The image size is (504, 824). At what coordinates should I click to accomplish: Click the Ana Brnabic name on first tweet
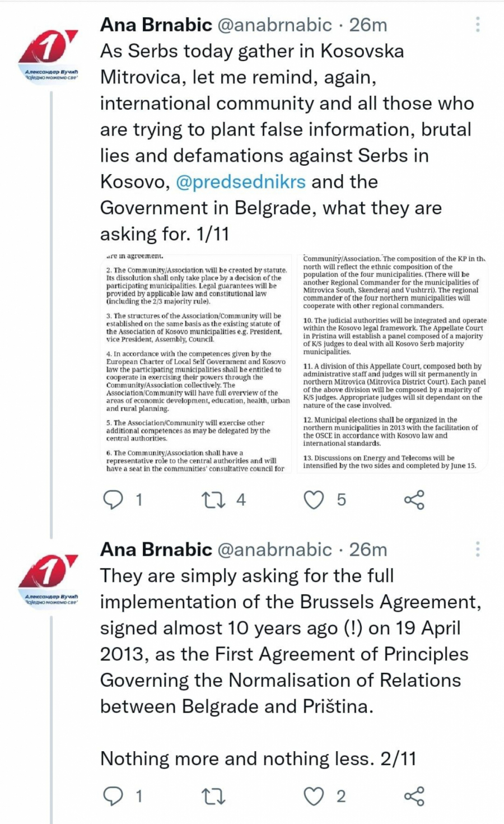coord(156,25)
